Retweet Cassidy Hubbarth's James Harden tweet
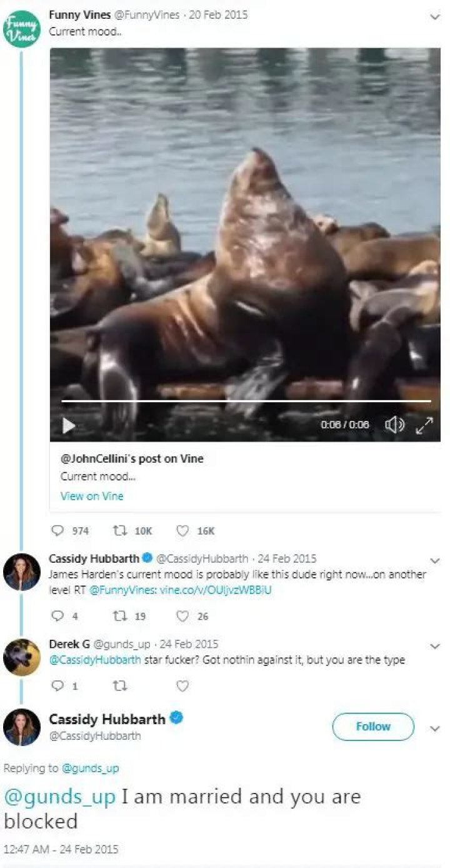The height and width of the screenshot is (868, 450). (x=117, y=616)
